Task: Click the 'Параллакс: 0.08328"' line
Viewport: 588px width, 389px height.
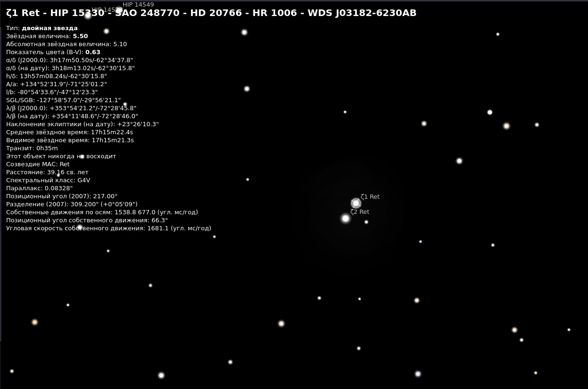Action: coord(40,188)
